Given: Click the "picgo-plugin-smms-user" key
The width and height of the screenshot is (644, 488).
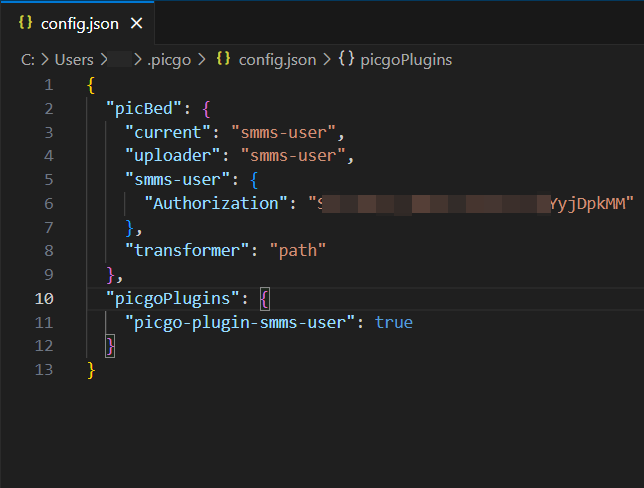Looking at the screenshot, I should [x=239, y=322].
